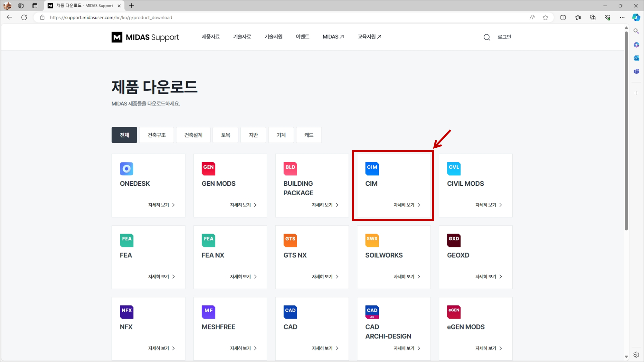644x362 pixels.
Task: Open 자세히 보기 for GTS NX
Action: [325, 277]
